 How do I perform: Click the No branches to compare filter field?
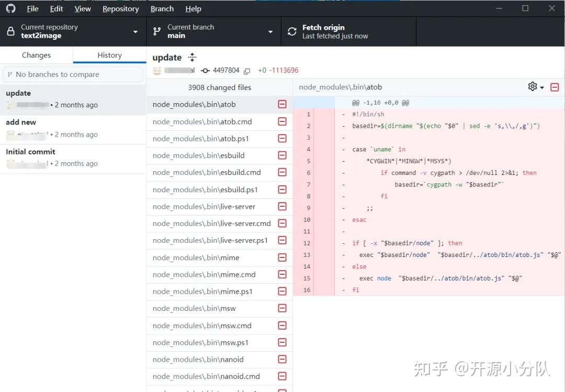coord(73,74)
